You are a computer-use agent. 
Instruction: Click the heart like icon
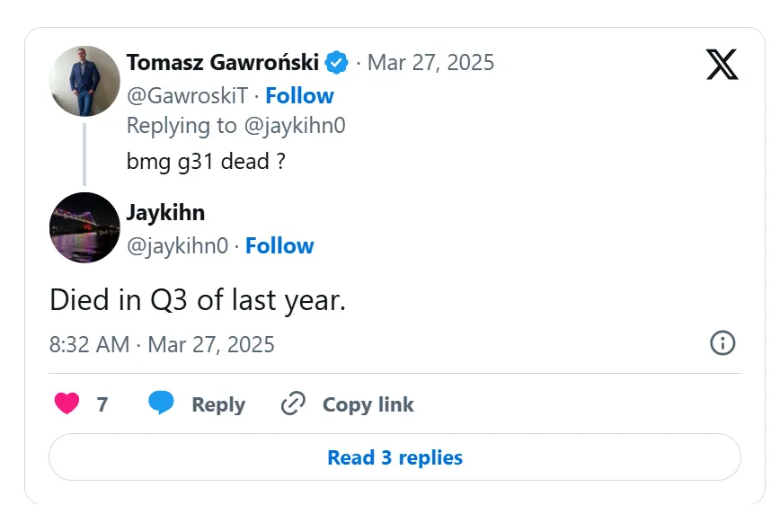click(66, 403)
